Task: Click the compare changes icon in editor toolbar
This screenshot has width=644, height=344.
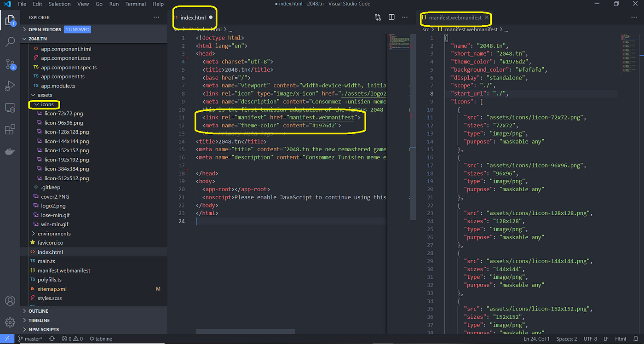Action: pyautogui.click(x=378, y=17)
